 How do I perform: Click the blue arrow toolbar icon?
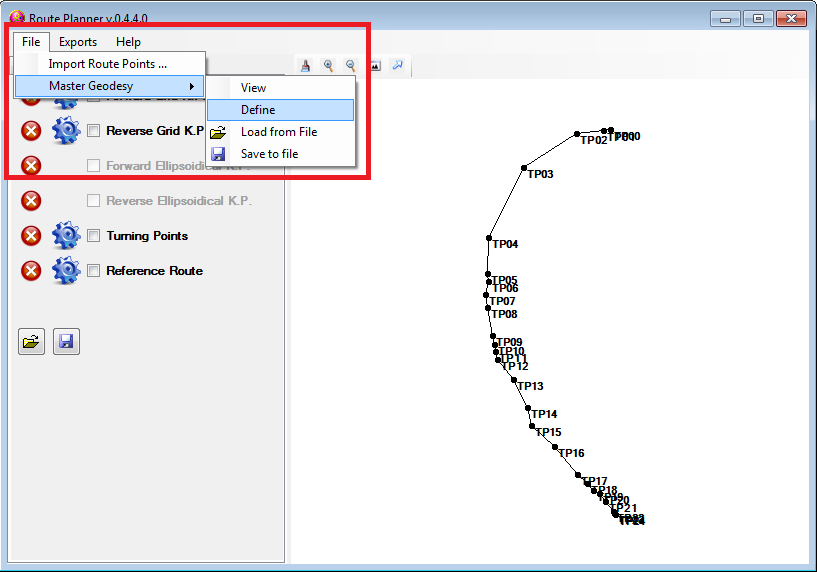(398, 65)
